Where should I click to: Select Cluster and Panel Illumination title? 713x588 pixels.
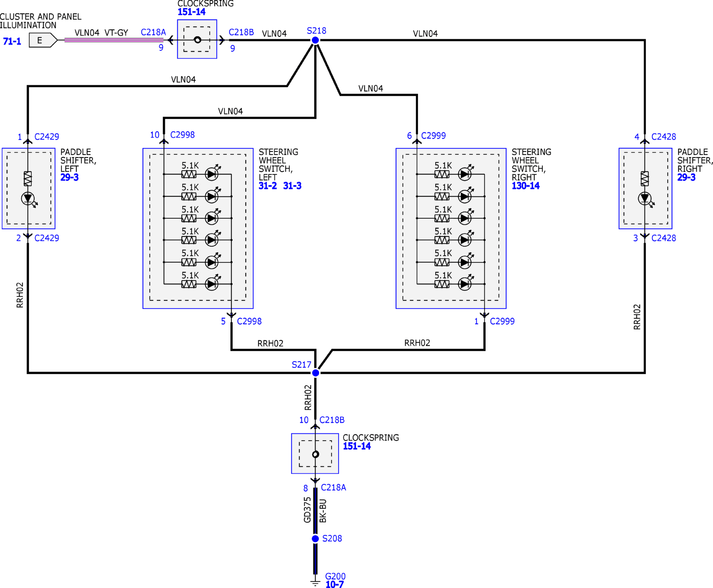[41, 21]
